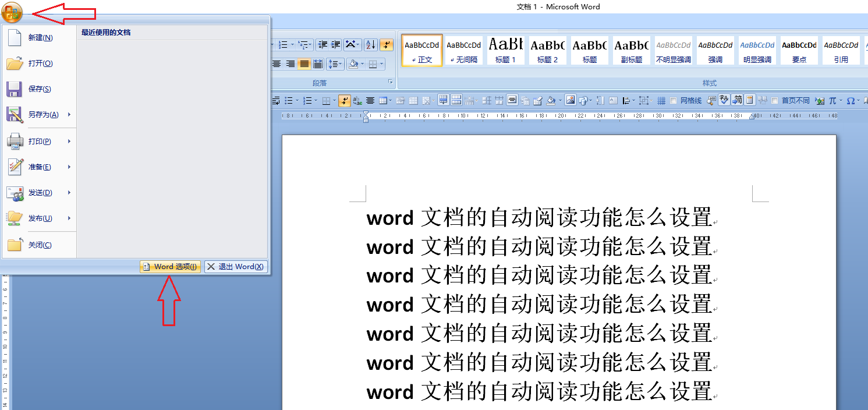The width and height of the screenshot is (868, 410).
Task: Open the line spacing dropdown
Action: [335, 64]
